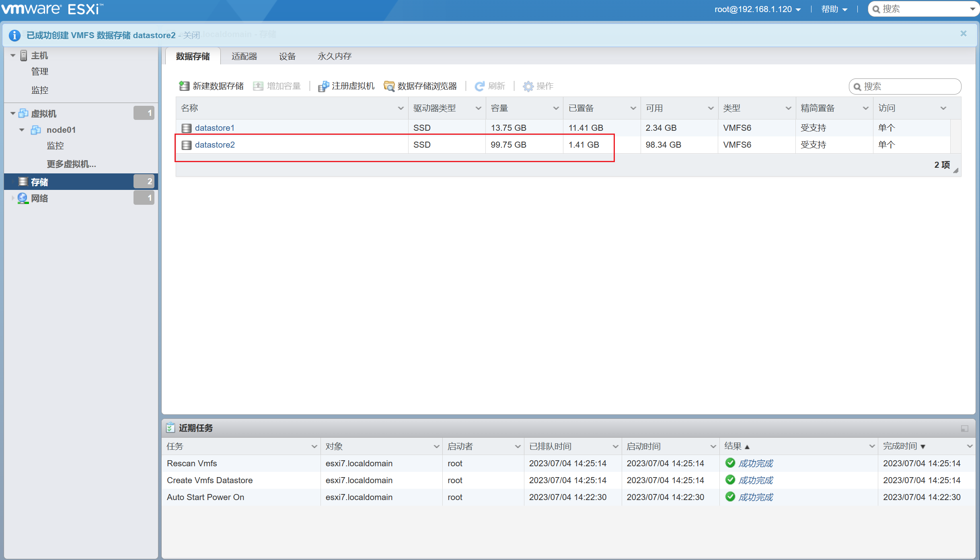The height and width of the screenshot is (560, 980).
Task: Open the Type (类型) column dropdown
Action: pos(788,108)
